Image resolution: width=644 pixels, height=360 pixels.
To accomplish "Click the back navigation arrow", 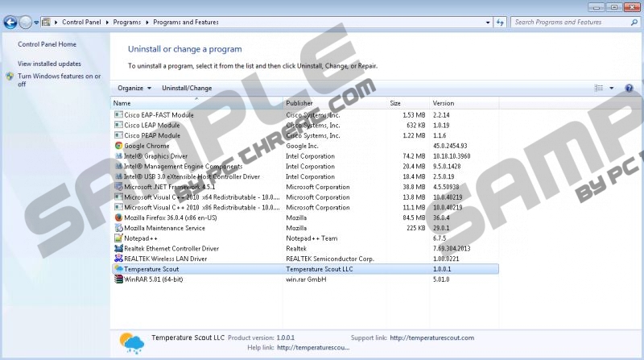I will 11,23.
